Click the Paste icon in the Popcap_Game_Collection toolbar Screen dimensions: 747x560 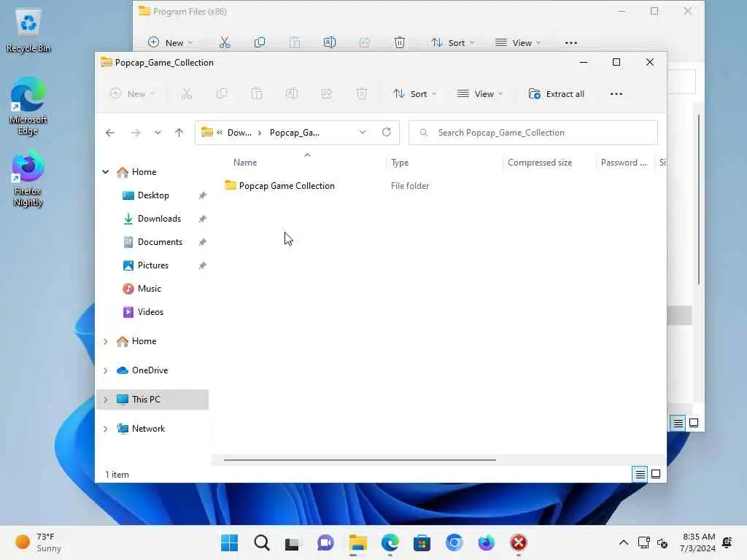coord(257,94)
